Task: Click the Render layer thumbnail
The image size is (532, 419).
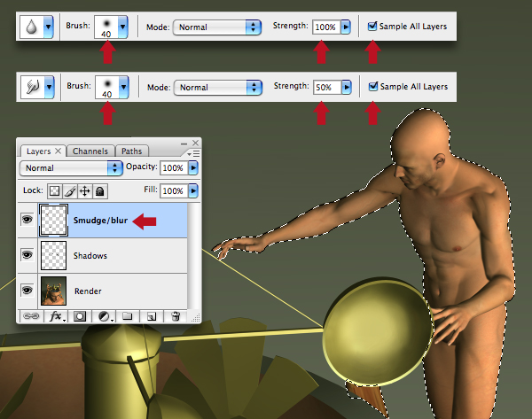Action: (53, 291)
